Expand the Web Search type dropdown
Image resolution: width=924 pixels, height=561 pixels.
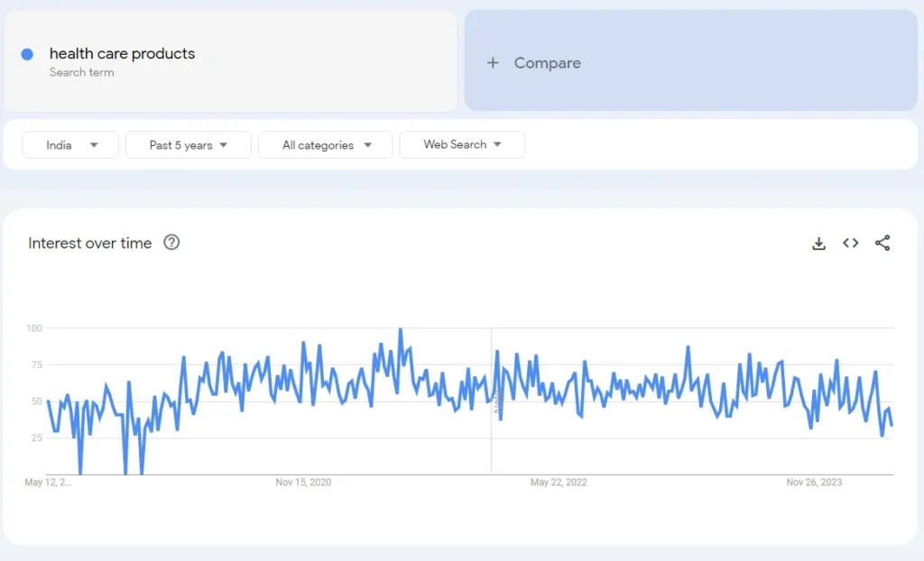(462, 144)
